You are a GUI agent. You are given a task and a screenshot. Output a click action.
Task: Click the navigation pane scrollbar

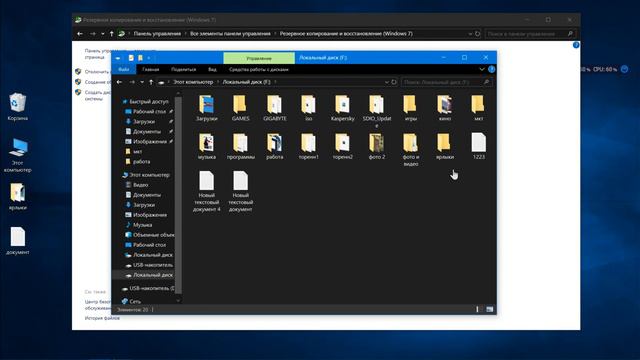tap(178, 196)
